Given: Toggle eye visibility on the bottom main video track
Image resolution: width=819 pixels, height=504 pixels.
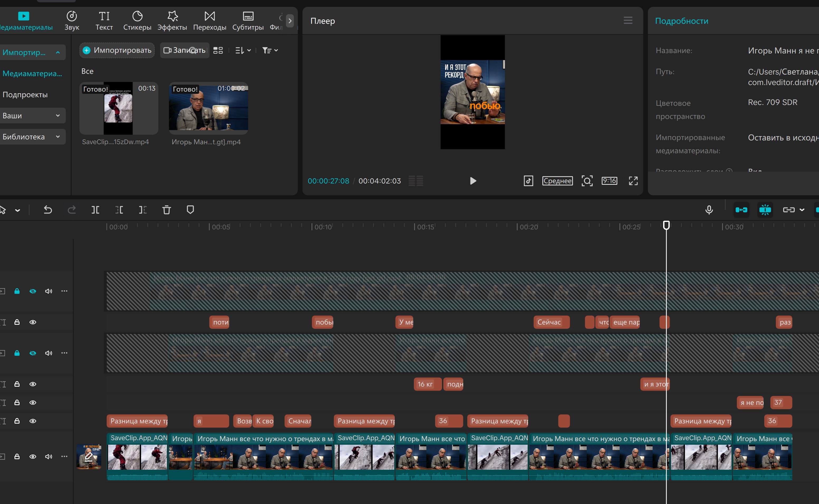Looking at the screenshot, I should coord(33,456).
